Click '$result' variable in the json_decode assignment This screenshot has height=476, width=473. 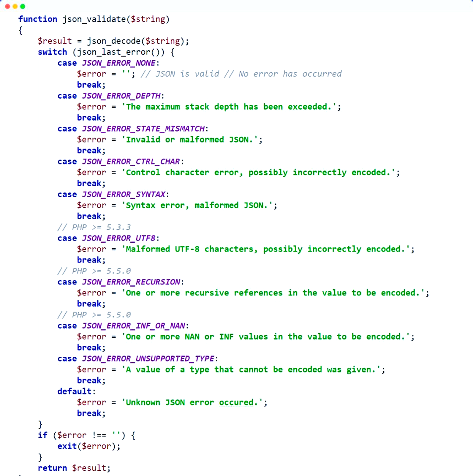[55, 41]
